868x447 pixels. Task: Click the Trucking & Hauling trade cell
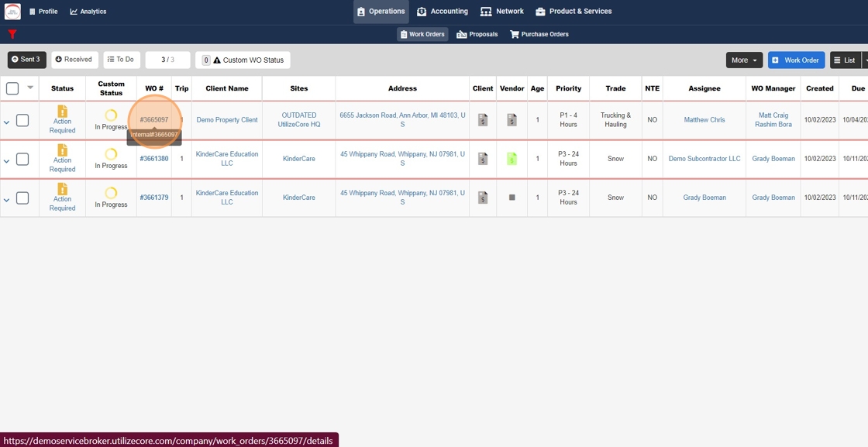click(615, 119)
